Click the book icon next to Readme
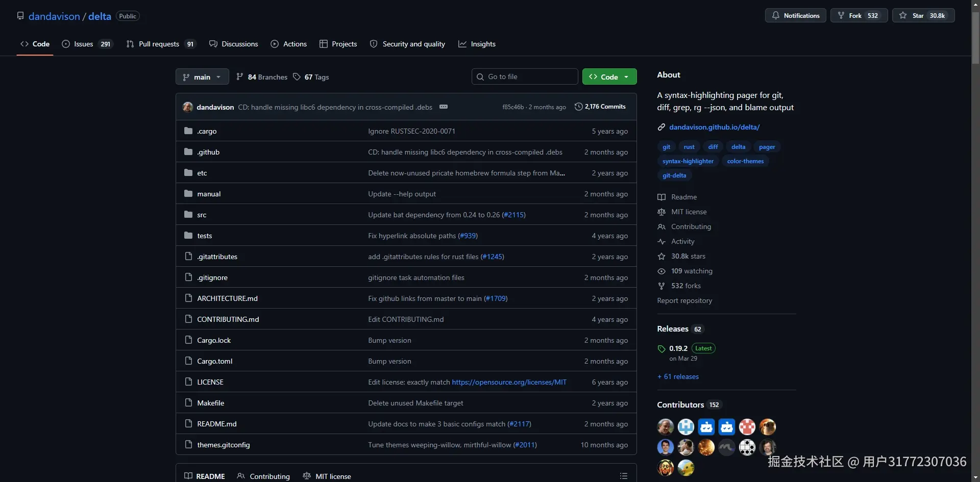Image resolution: width=980 pixels, height=482 pixels. (x=661, y=197)
